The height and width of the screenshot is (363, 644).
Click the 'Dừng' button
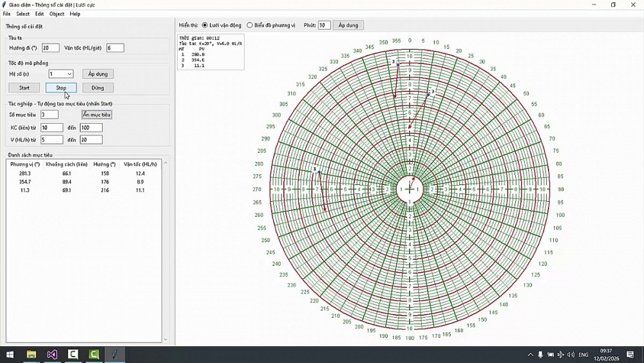tap(98, 88)
